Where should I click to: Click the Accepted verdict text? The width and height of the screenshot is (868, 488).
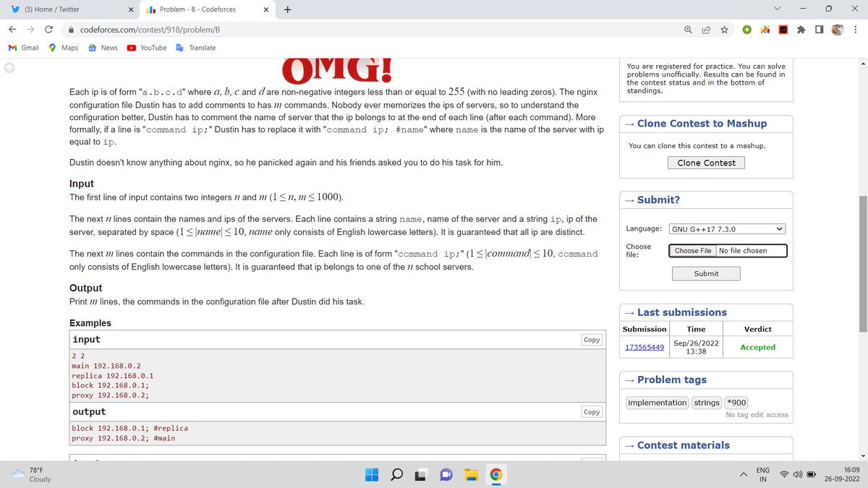[x=757, y=347]
